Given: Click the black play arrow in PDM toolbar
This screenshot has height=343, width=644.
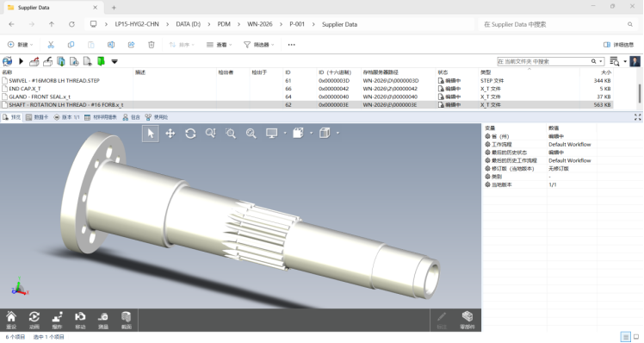Looking at the screenshot, I should (x=21, y=61).
